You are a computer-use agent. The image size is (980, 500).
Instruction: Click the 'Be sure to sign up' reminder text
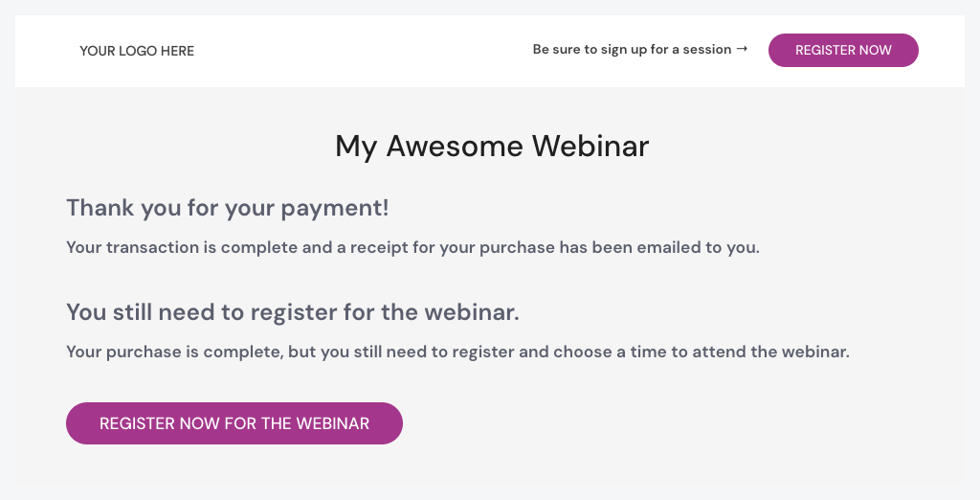pos(632,50)
